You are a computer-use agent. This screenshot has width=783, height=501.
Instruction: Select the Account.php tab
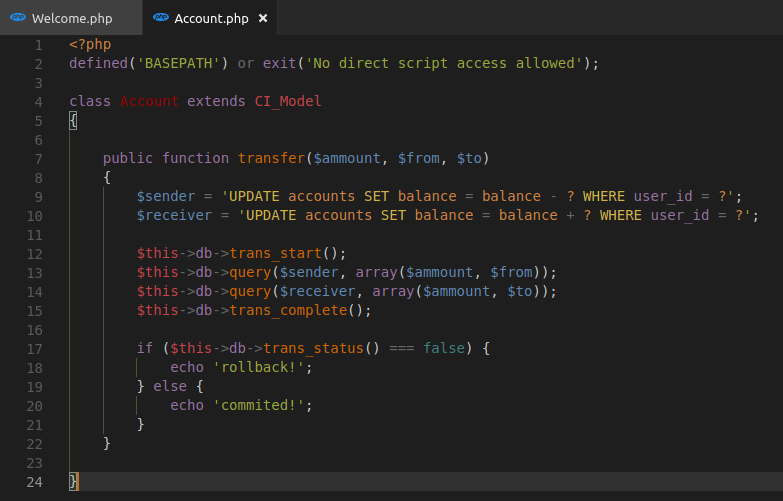pos(209,18)
